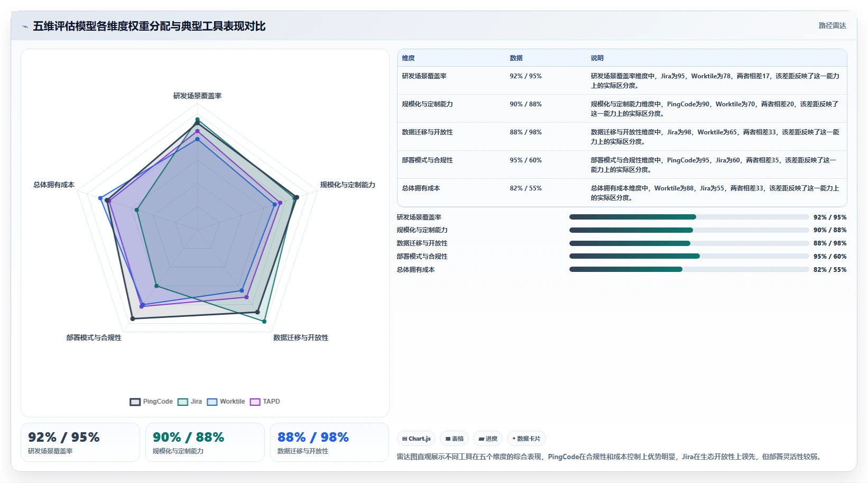Click Jira data point on 总体拥有成本 axis
The height and width of the screenshot is (483, 868).
click(x=137, y=210)
